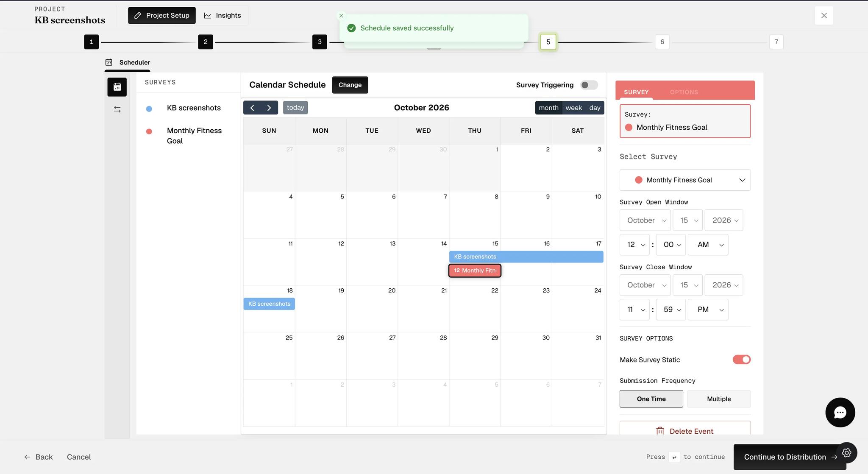
Task: Go to previous month arrow
Action: pyautogui.click(x=252, y=108)
